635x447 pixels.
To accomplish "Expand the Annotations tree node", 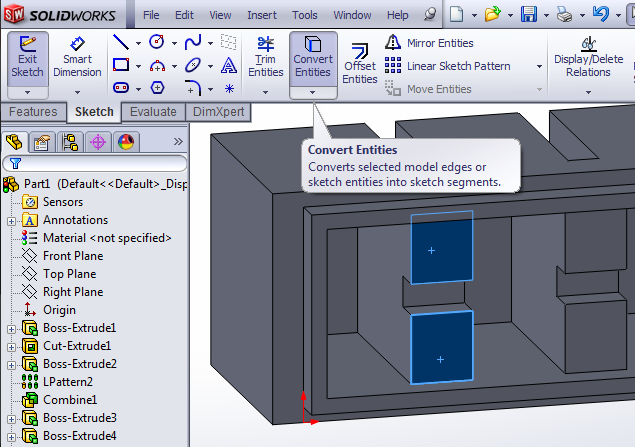I will tap(11, 221).
